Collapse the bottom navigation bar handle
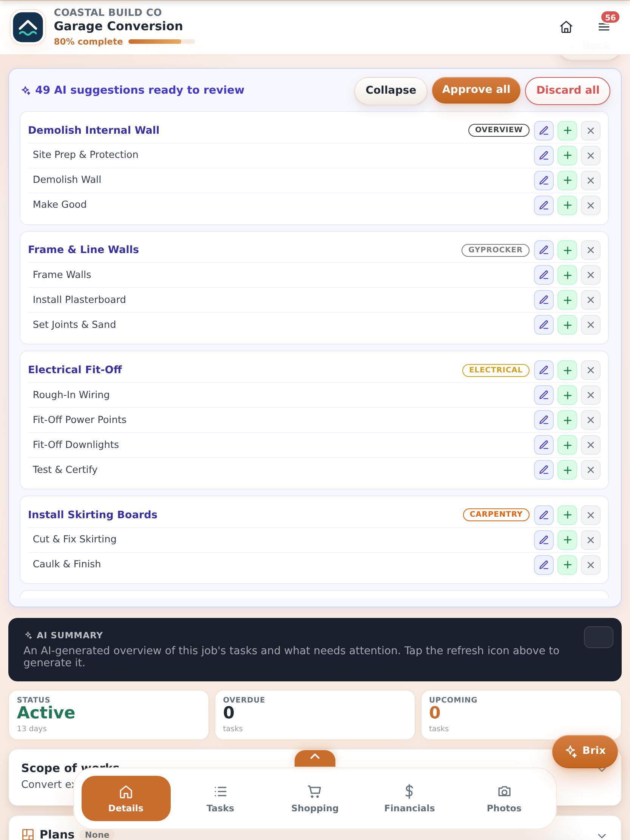Image resolution: width=630 pixels, height=840 pixels. tap(315, 758)
